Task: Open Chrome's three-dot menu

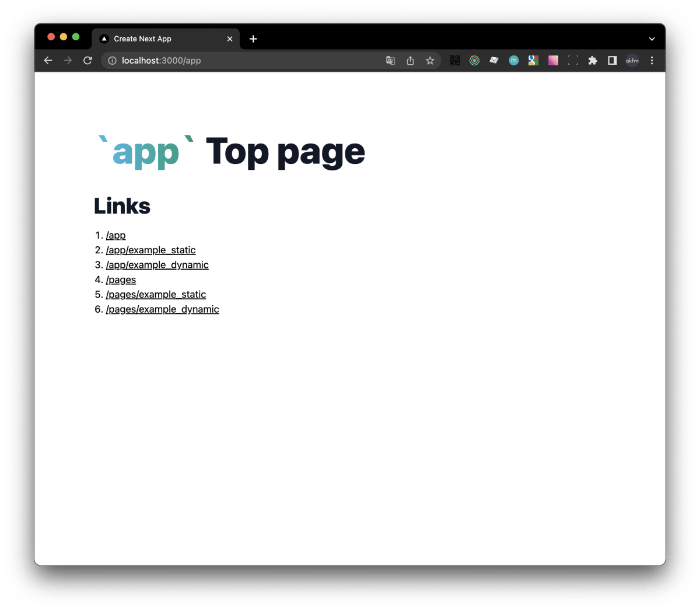Action: [x=652, y=61]
